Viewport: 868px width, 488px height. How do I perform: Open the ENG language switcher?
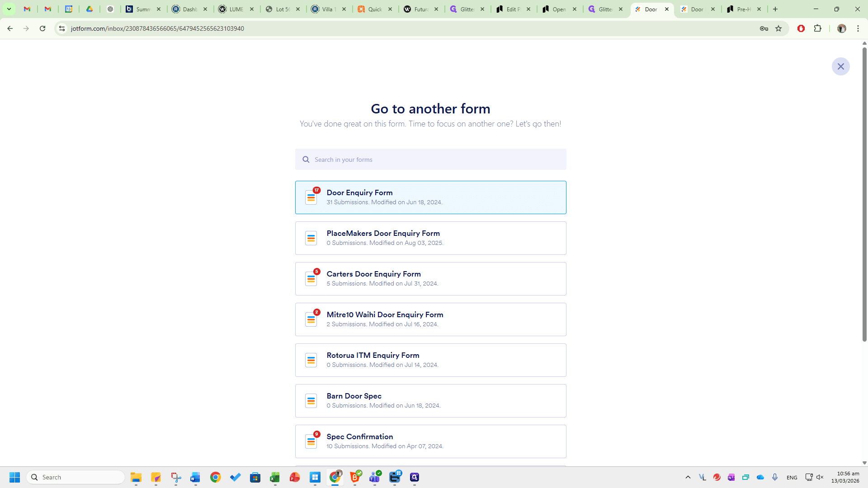click(x=792, y=477)
